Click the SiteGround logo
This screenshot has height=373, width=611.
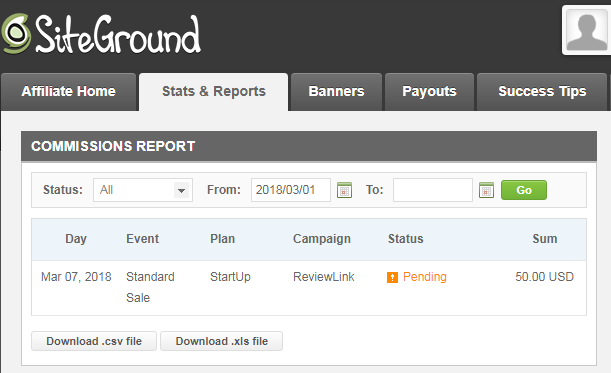[101, 34]
